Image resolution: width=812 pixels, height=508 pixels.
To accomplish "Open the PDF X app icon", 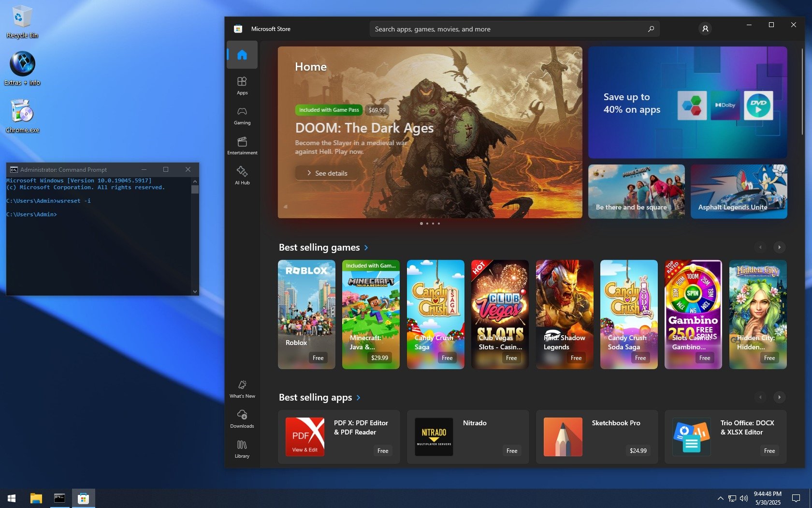I will 305,437.
